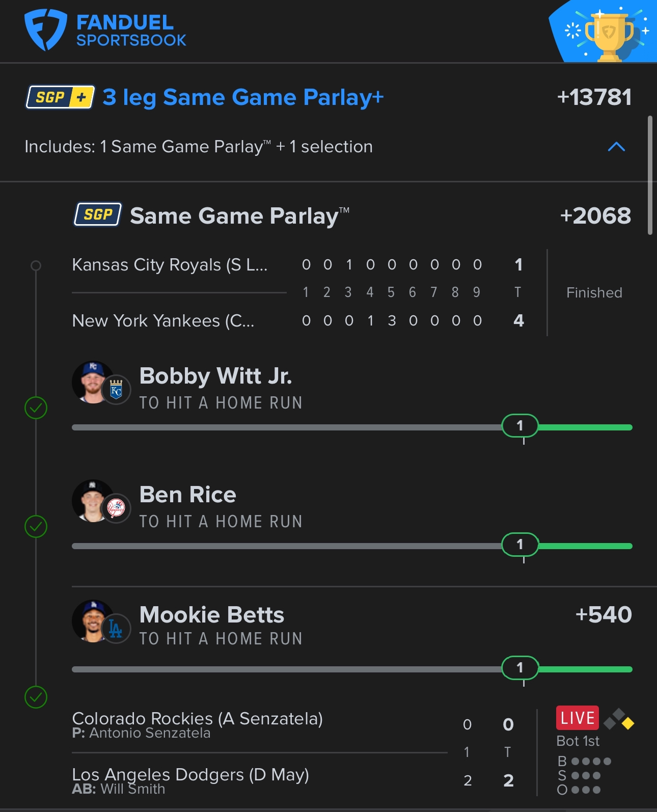The width and height of the screenshot is (657, 812).
Task: Tap Bobby Witt Jr. player headshot
Action: pyautogui.click(x=93, y=382)
